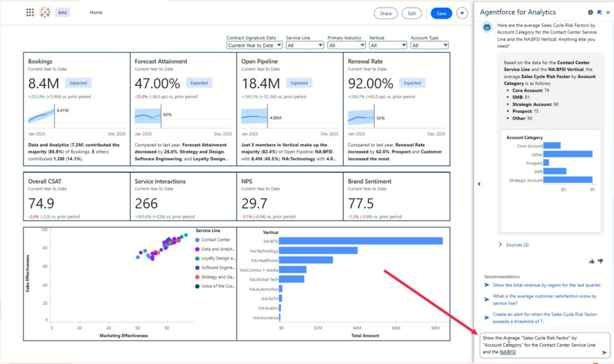614x364 pixels.
Task: Select Data and Analytics legend color dot
Action: pyautogui.click(x=197, y=249)
